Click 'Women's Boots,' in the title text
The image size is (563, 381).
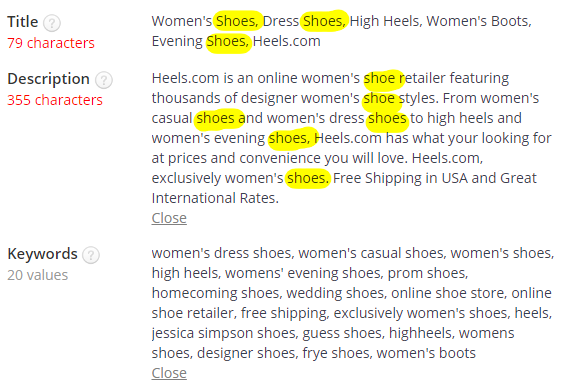pyautogui.click(x=479, y=21)
